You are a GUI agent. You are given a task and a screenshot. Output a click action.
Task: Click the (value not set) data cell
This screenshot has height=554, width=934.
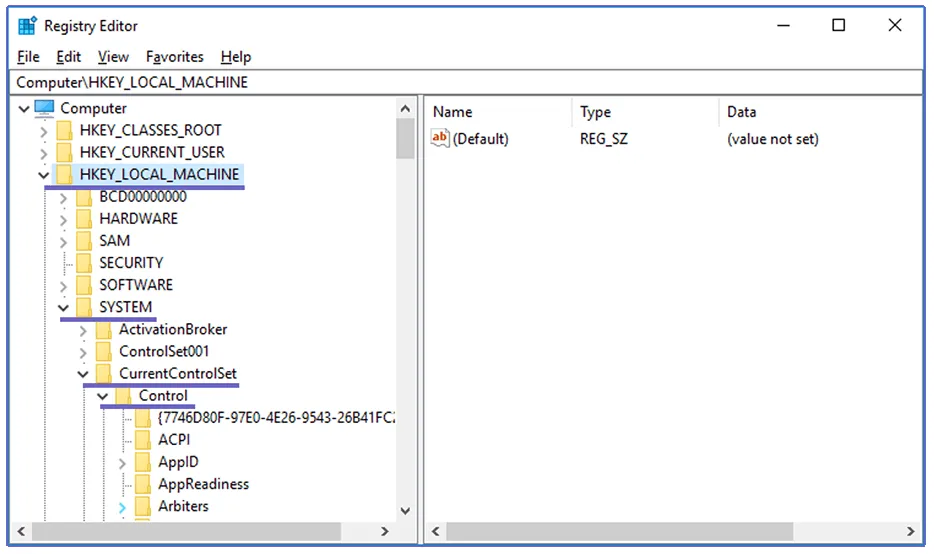coord(773,139)
